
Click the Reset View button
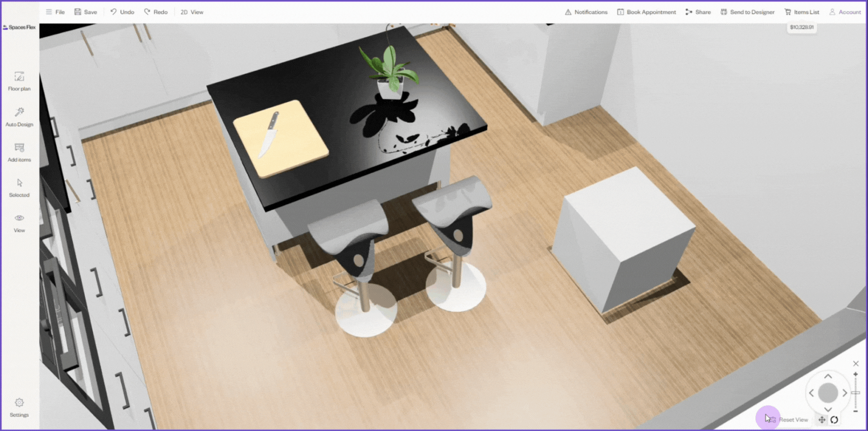click(789, 420)
